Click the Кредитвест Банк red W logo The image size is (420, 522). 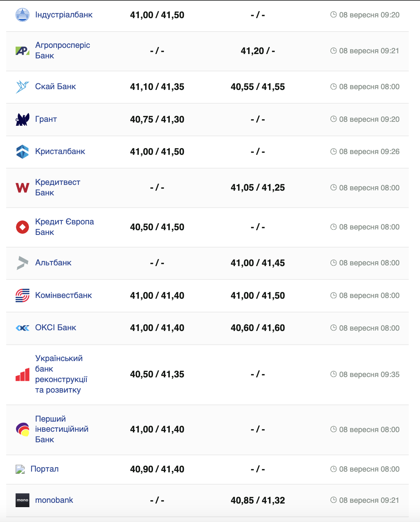tap(22, 188)
